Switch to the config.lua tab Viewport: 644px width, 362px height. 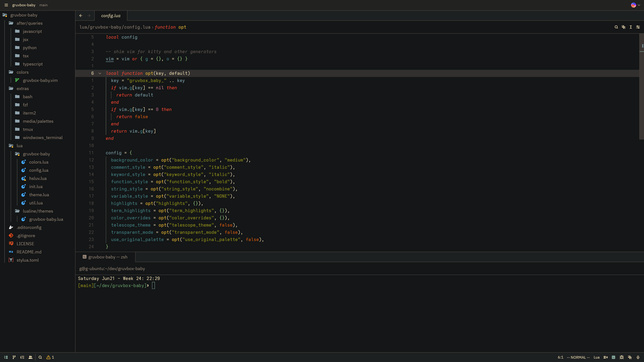pyautogui.click(x=111, y=16)
